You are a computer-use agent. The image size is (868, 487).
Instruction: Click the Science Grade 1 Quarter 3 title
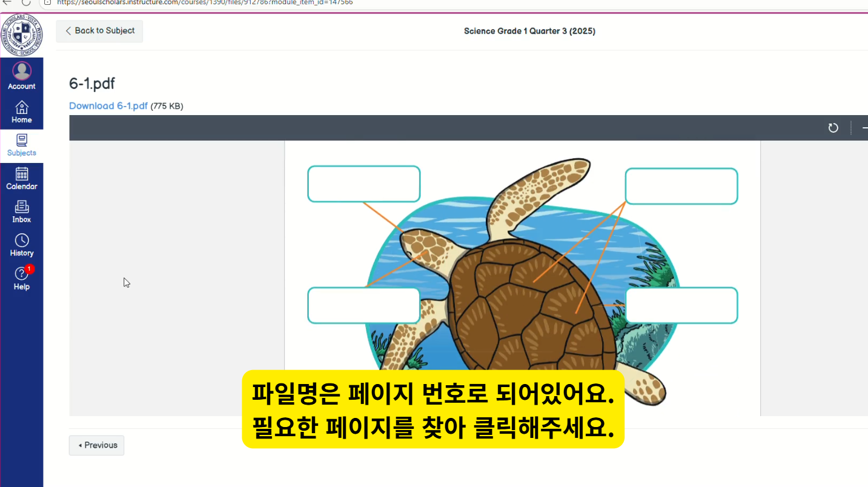(x=529, y=31)
